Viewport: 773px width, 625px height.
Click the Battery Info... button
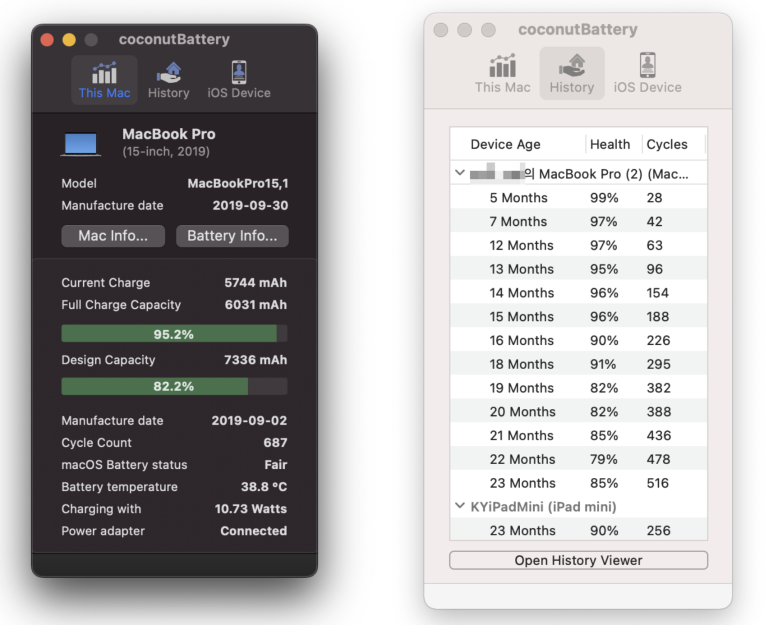(x=232, y=236)
